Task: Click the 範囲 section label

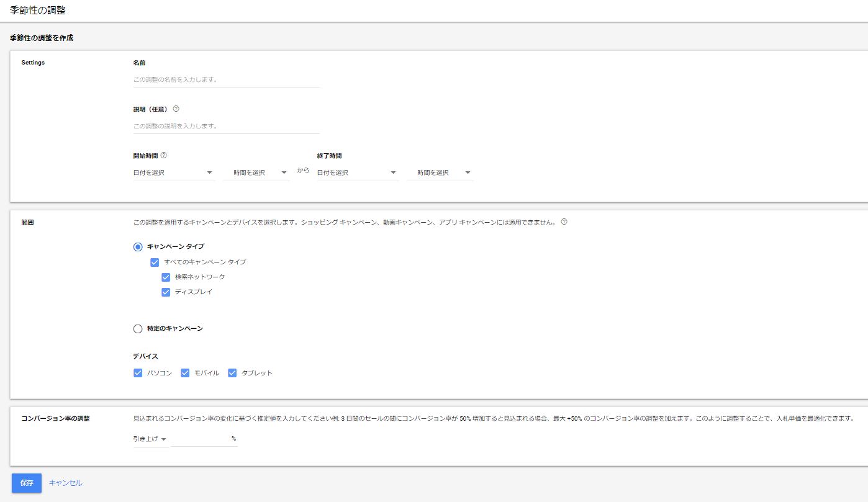Action: pos(27,222)
